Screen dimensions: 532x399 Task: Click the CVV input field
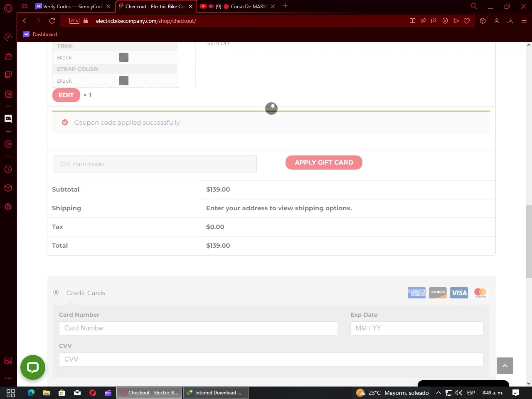[271, 359]
